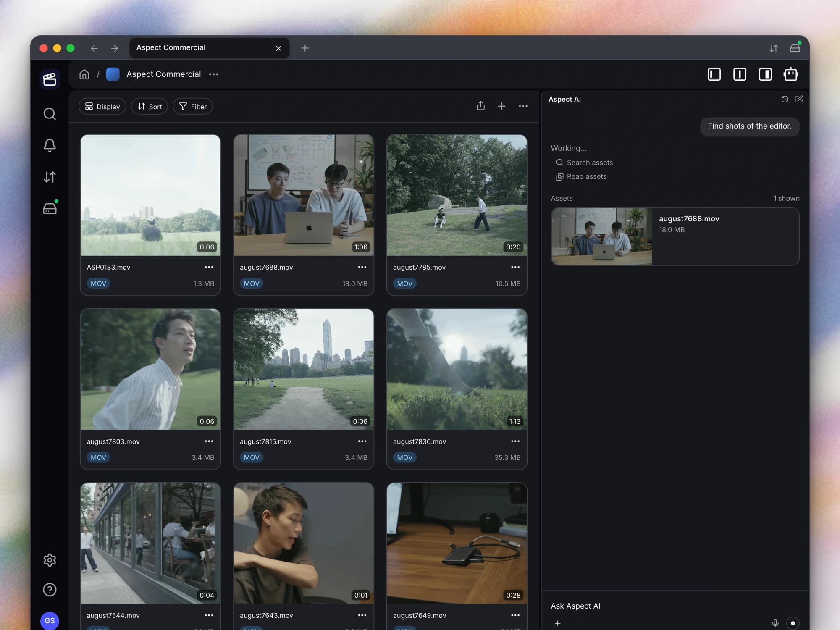Toggle the right sidebar panel layout
Image resolution: width=840 pixels, height=630 pixels.
click(765, 74)
